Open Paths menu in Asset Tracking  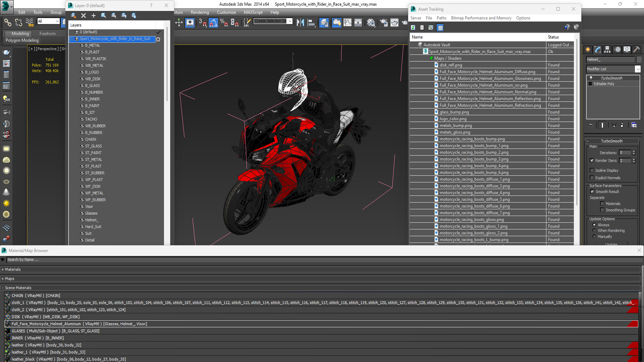pyautogui.click(x=441, y=18)
